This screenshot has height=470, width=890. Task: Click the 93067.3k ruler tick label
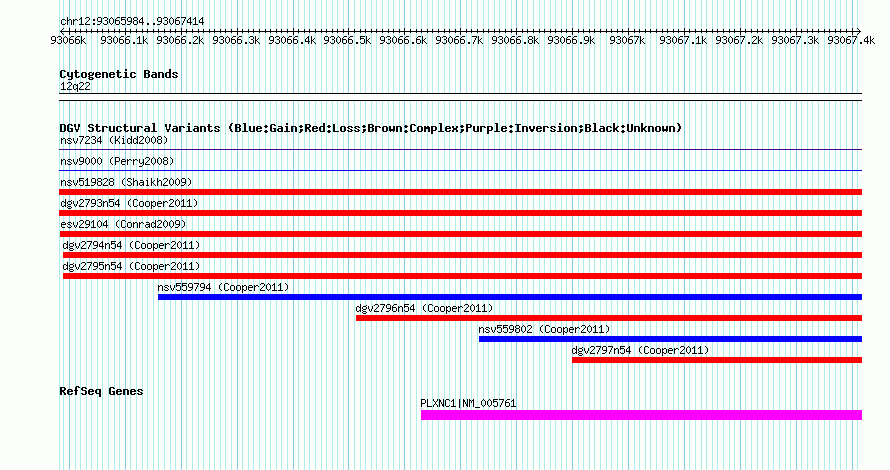795,40
